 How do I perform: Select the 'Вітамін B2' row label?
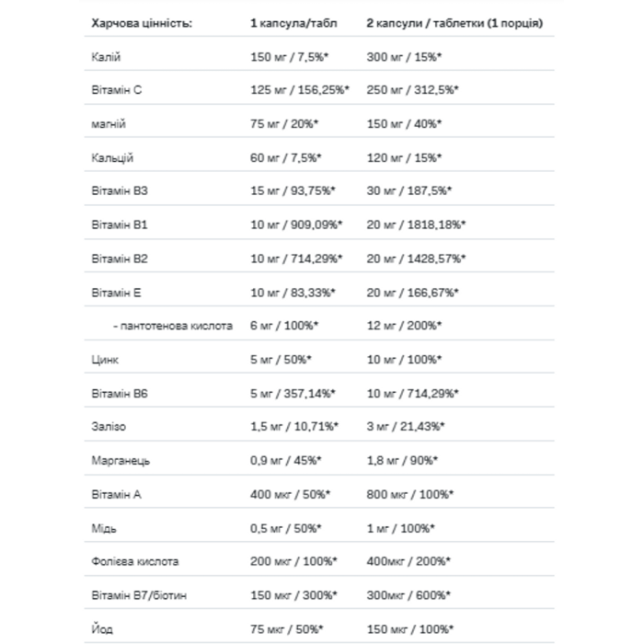tap(119, 259)
